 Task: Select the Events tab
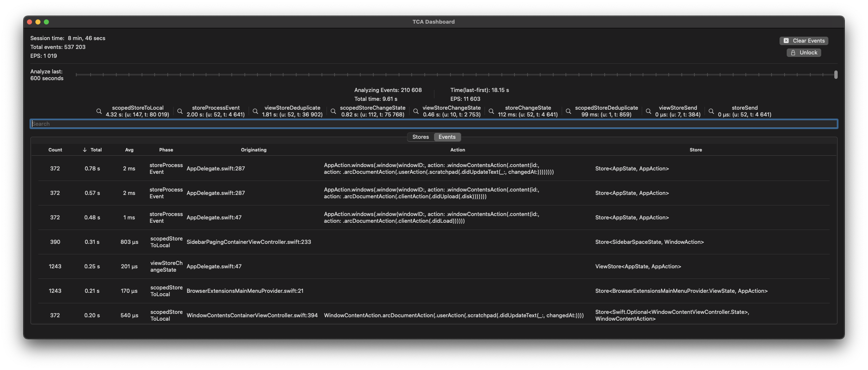click(x=447, y=137)
